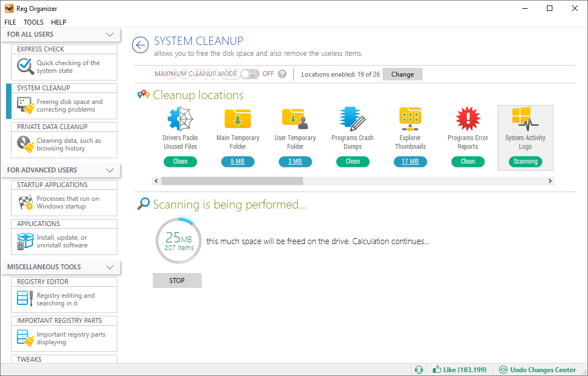Click the System Cleanup sidebar icon

(26, 105)
